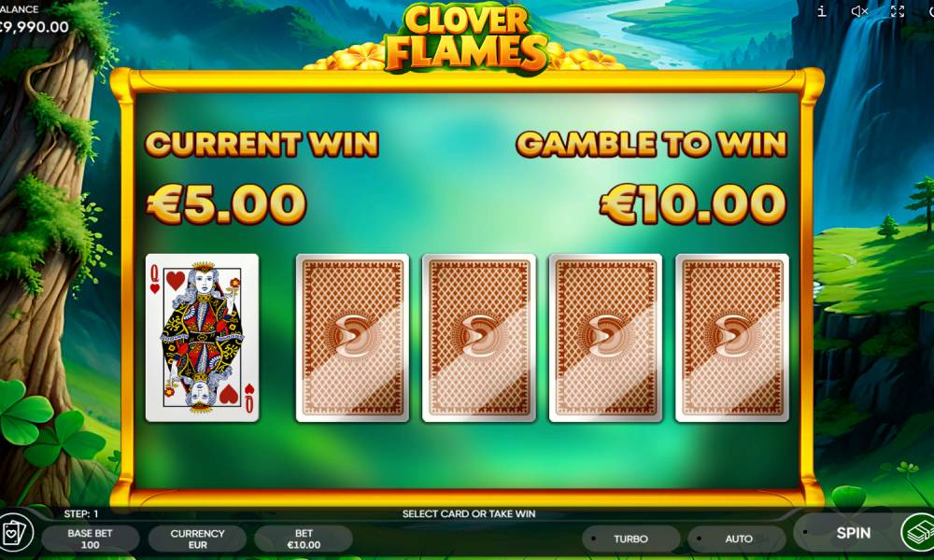Mute the game sound
Screen dimensions: 934x560
point(859,11)
